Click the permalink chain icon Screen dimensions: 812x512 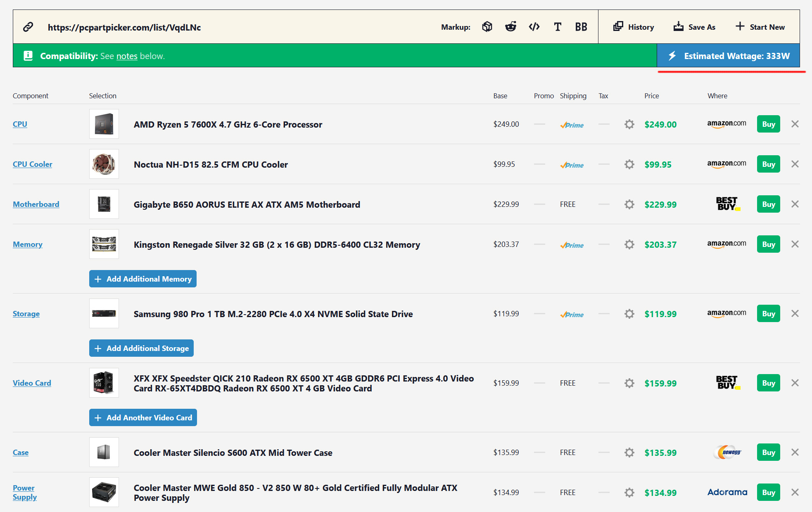pyautogui.click(x=28, y=27)
